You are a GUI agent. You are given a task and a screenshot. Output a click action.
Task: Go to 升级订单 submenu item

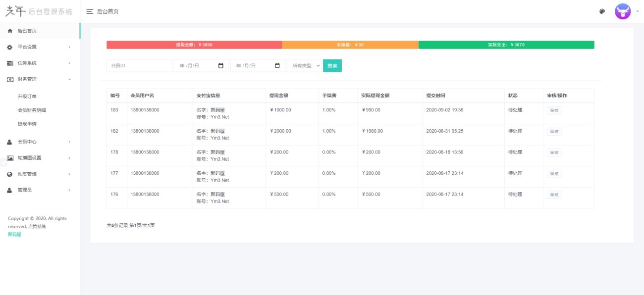click(x=27, y=97)
